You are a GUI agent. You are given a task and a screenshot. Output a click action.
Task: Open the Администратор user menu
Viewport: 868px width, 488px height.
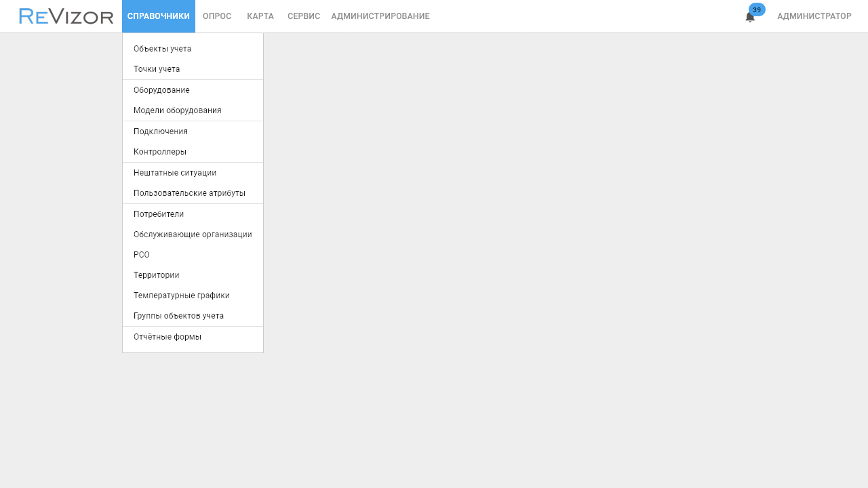coord(814,16)
